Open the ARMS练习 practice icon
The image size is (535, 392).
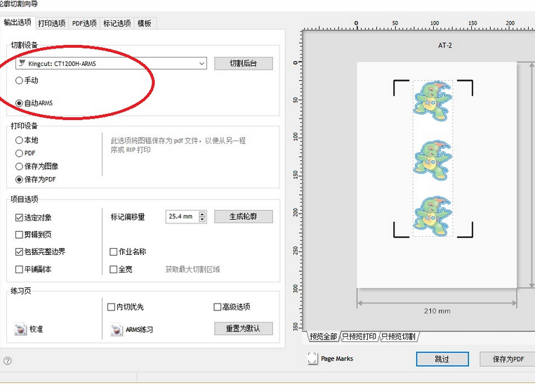(117, 329)
